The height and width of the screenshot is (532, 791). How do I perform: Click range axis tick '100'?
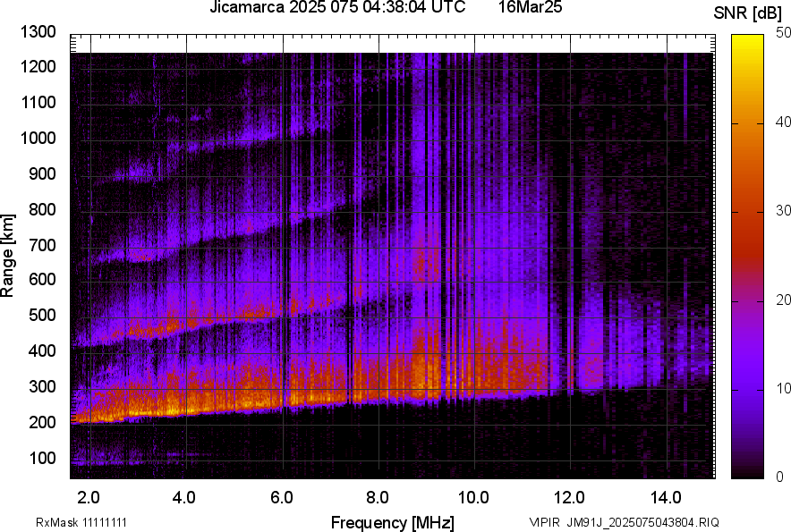42,458
